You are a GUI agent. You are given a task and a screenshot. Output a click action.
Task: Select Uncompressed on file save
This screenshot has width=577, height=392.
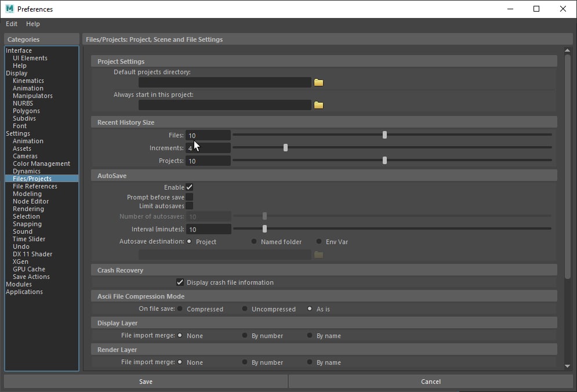[x=245, y=309]
